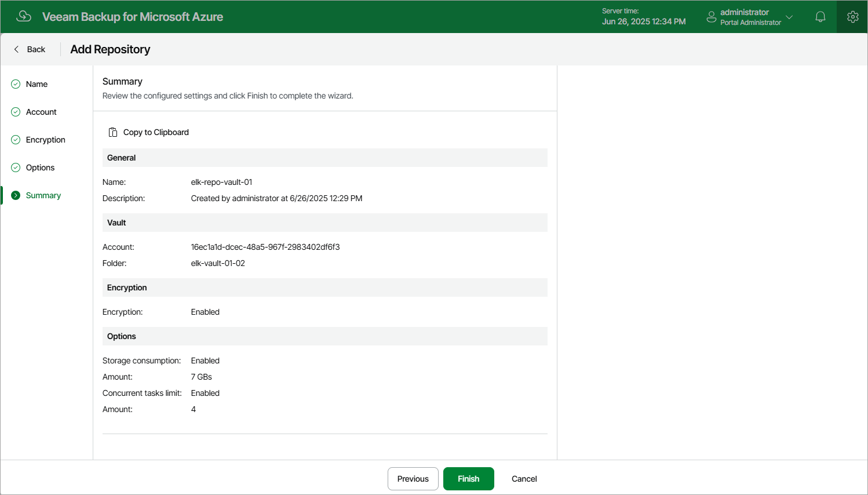Click the server time Jun 26, 2025 12:34 PM

tap(644, 21)
